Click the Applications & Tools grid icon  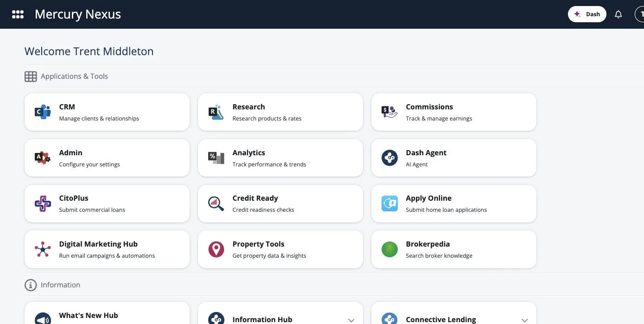click(x=31, y=76)
